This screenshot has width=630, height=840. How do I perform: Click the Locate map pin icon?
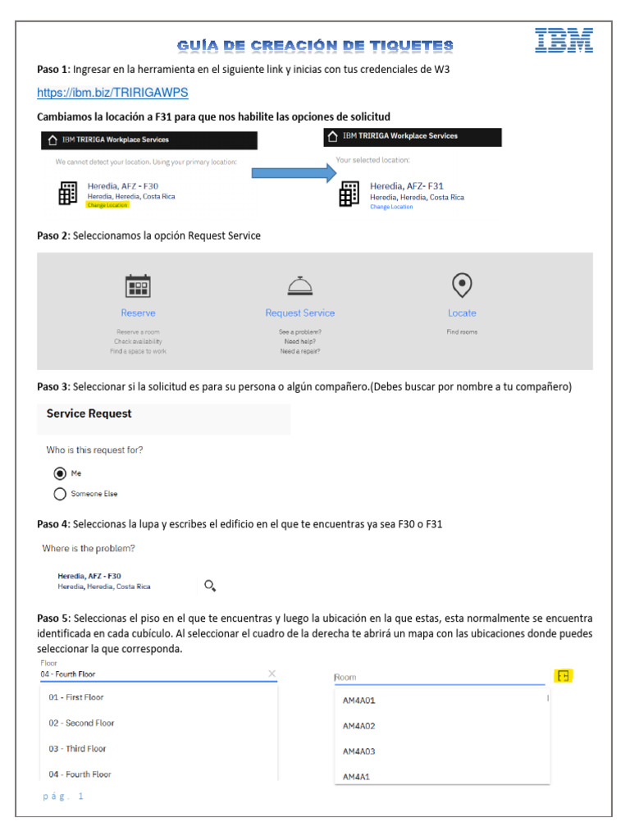(462, 285)
